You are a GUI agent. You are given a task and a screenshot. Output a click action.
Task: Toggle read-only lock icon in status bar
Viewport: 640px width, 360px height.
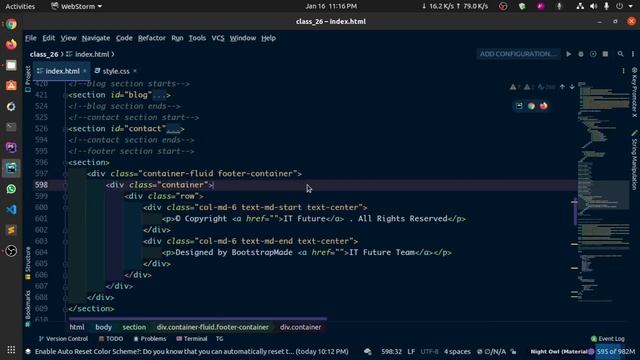click(x=513, y=351)
